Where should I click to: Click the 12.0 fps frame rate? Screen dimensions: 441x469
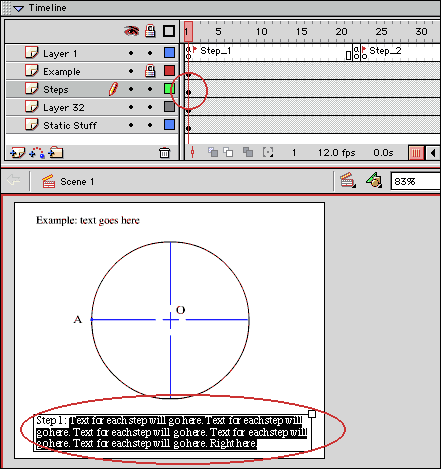pos(336,153)
